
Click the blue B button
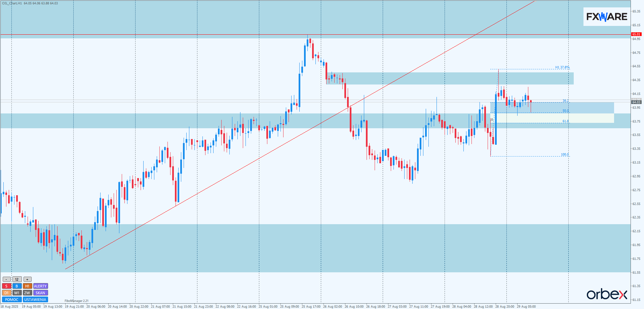17,286
